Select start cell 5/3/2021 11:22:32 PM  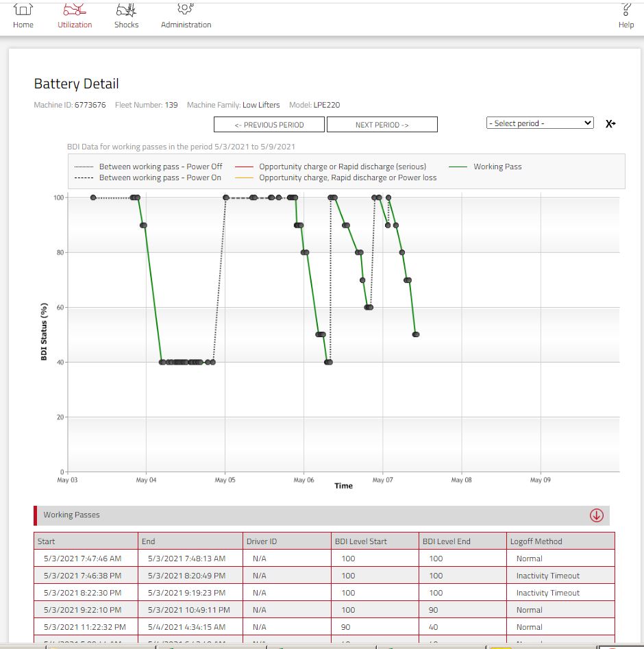point(85,627)
